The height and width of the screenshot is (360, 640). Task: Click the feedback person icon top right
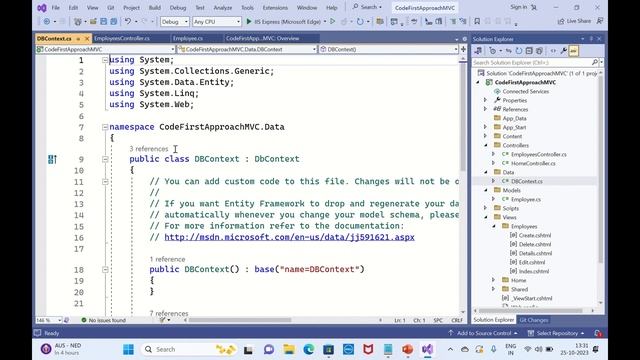coord(600,21)
